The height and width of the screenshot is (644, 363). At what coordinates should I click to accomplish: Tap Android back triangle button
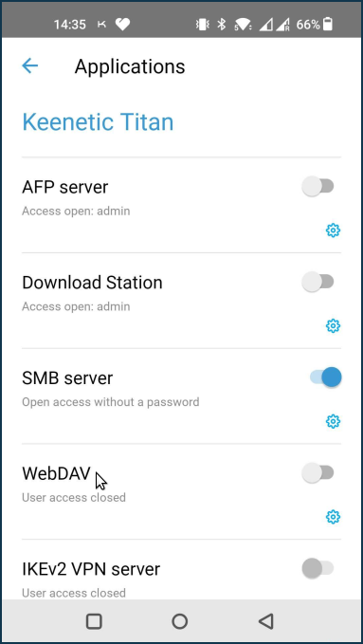pos(266,621)
